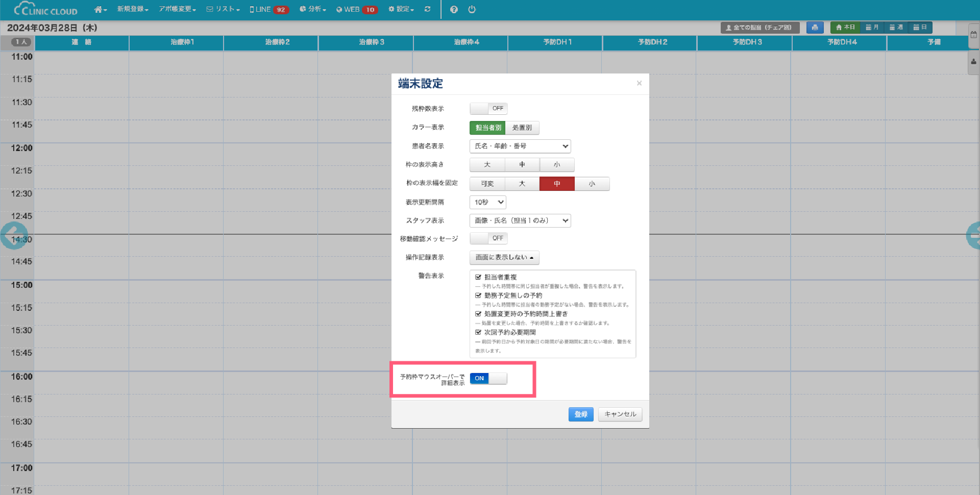Open the 患者名表示 dropdown
980x495 pixels.
pyautogui.click(x=520, y=146)
